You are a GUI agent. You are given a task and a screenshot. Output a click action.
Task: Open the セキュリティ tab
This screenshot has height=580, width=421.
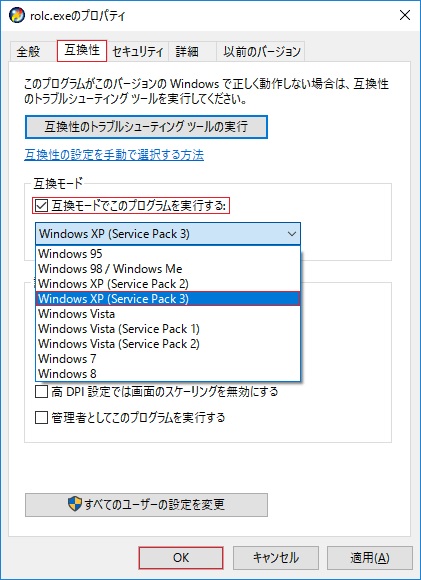point(138,51)
